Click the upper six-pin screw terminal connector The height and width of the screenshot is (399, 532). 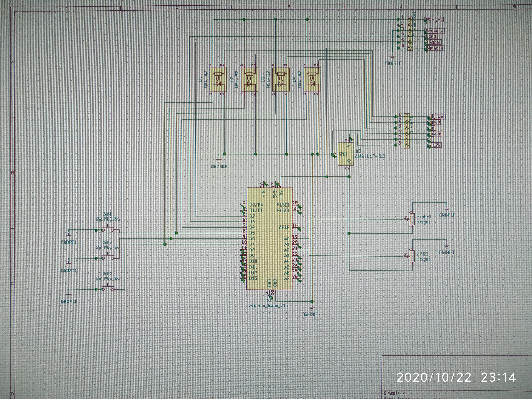[x=410, y=34]
